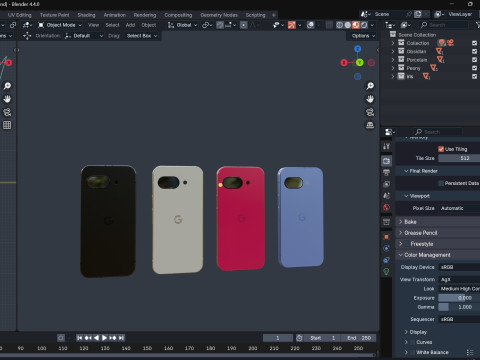
Task: Open the Render properties tab icon
Action: click(x=386, y=161)
